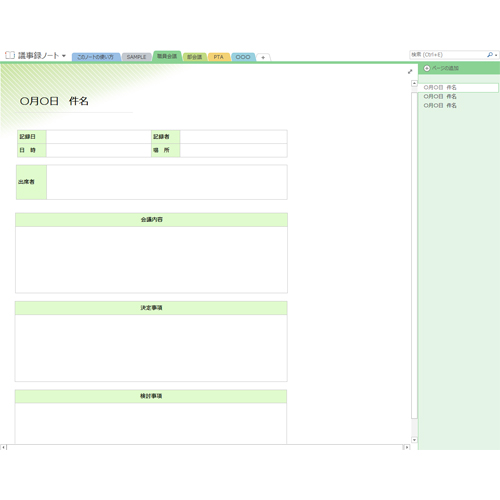500x500 pixels.
Task: Click the notebook icon beside 議事録ノート
Action: point(10,55)
